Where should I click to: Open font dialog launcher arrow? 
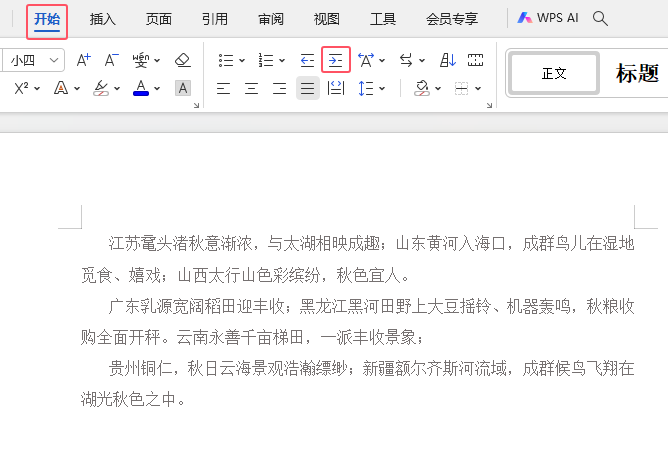point(196,105)
